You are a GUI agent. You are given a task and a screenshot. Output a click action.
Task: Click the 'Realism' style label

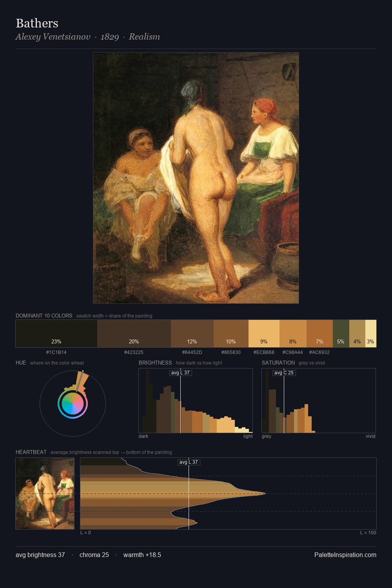click(144, 37)
